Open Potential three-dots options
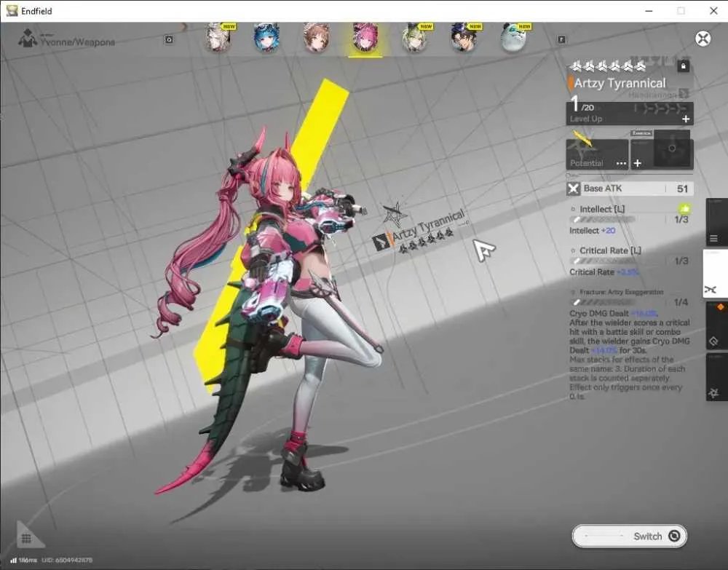This screenshot has width=728, height=570. click(x=621, y=163)
